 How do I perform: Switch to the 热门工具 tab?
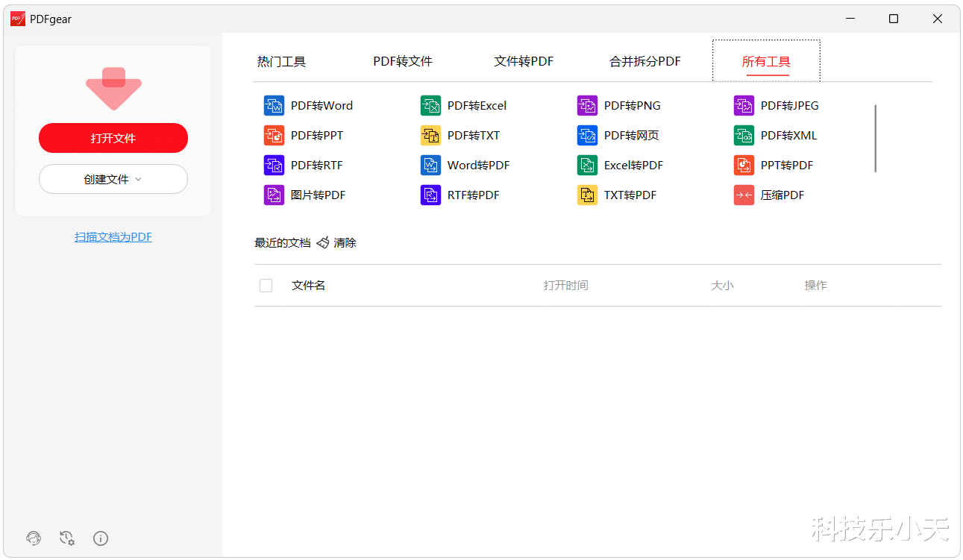(x=282, y=61)
